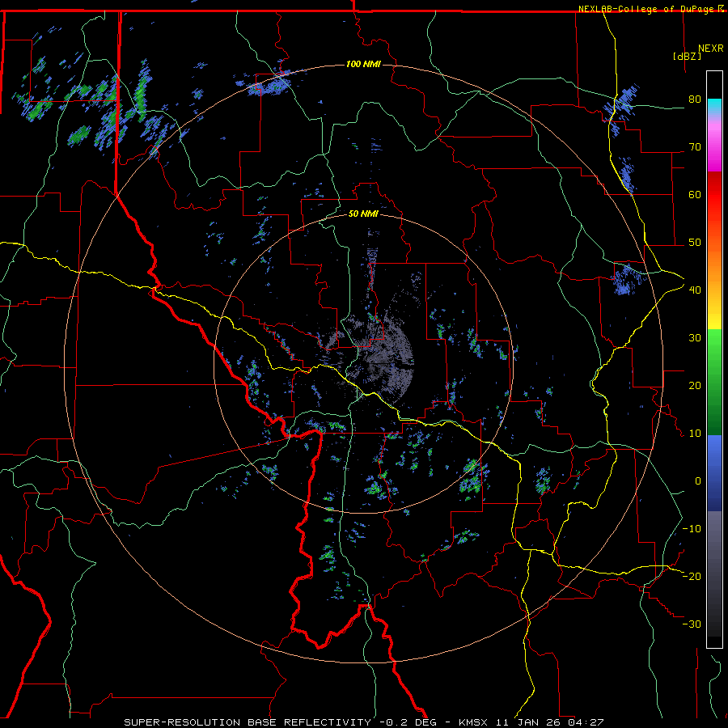
Task: Click the green band of the color bar
Action: pyautogui.click(x=714, y=382)
